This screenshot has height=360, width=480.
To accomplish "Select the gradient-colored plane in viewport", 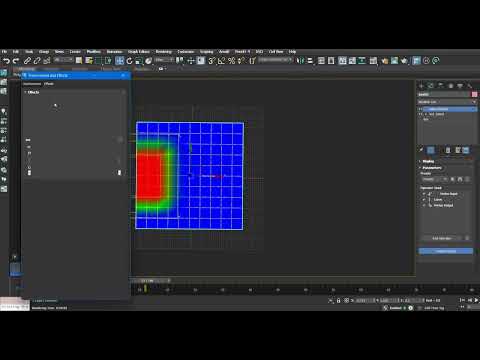I will coord(190,176).
